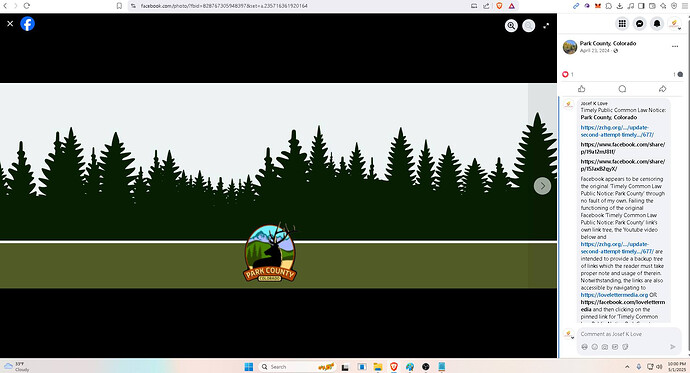
Task: Close the photo viewer with the X
Action: click(10, 24)
